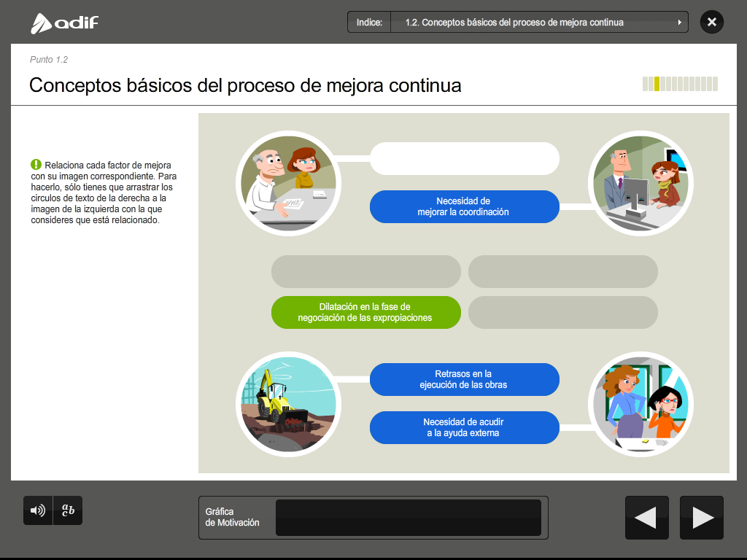This screenshot has width=747, height=560.
Task: Go to the next slide arrow
Action: click(702, 518)
